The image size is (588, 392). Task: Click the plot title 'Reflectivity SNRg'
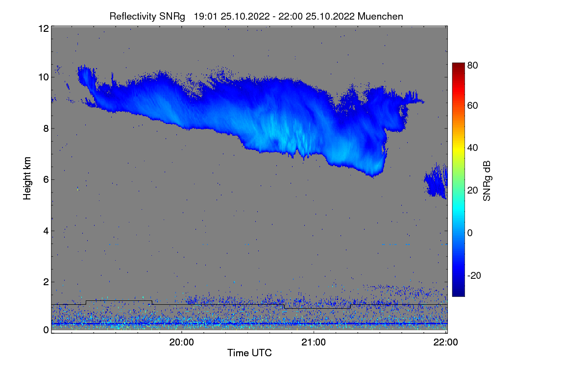coord(147,16)
